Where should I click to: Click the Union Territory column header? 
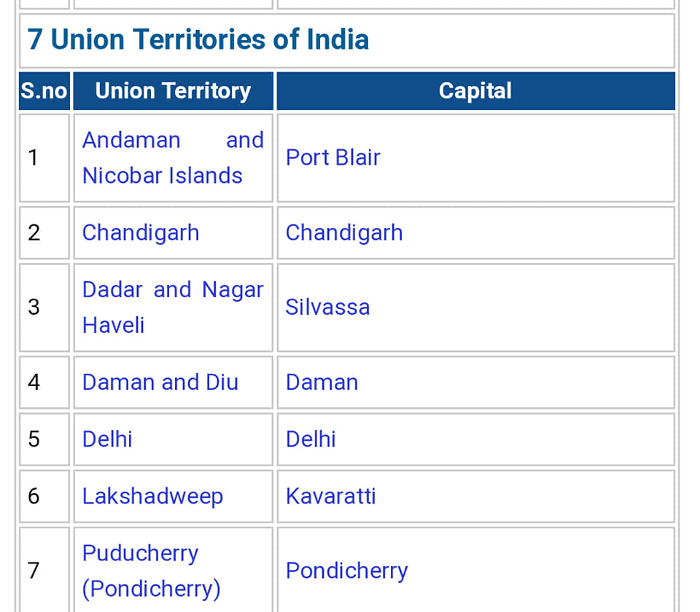click(174, 91)
